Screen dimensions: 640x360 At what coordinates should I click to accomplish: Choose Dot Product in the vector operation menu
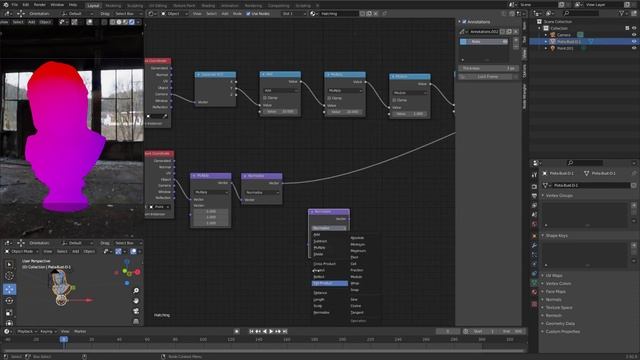[x=330, y=283]
